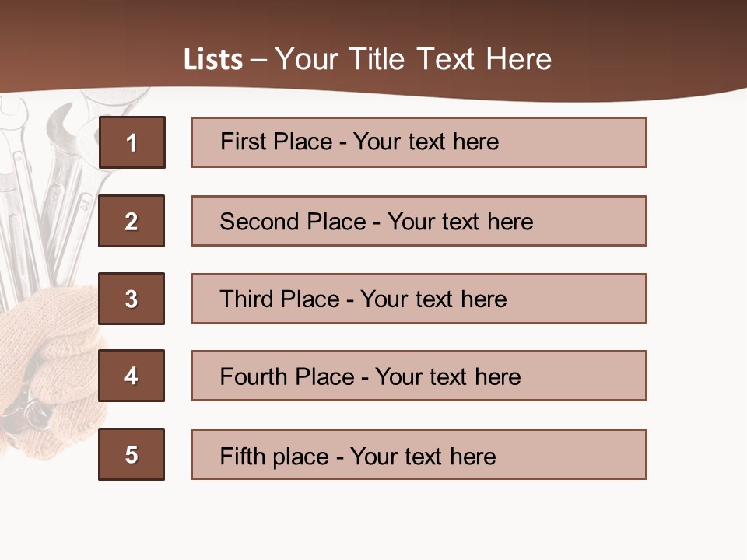Image resolution: width=747 pixels, height=560 pixels.
Task: Click the number 1 box
Action: [132, 142]
